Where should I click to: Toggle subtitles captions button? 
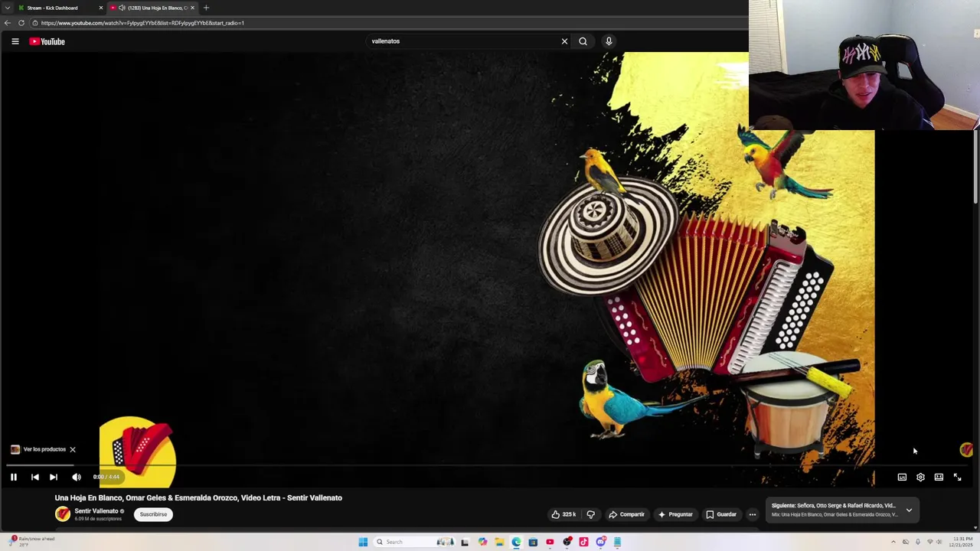click(902, 477)
